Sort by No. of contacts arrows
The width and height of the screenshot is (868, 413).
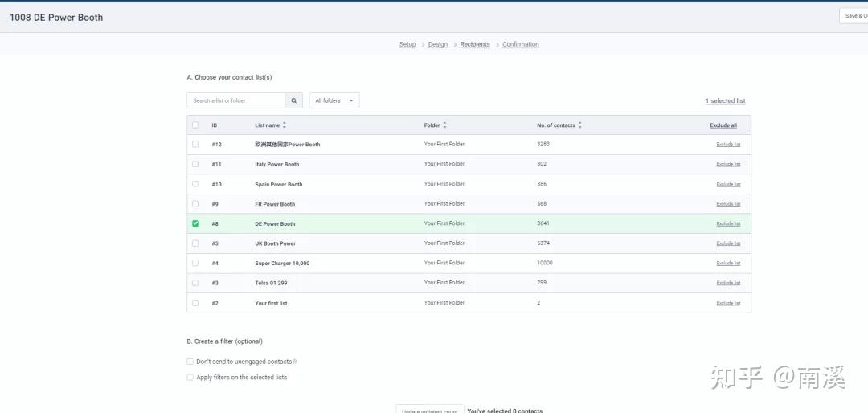click(579, 125)
